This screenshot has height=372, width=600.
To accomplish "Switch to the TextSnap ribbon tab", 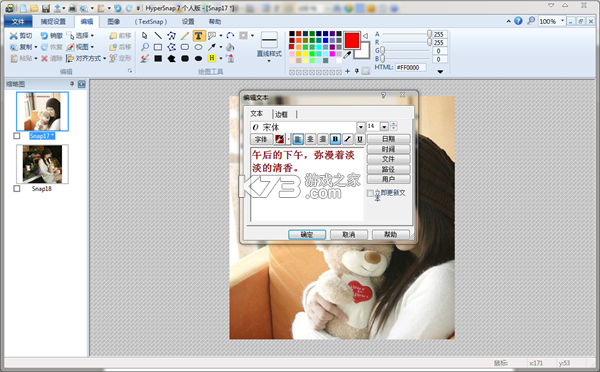I will [151, 22].
